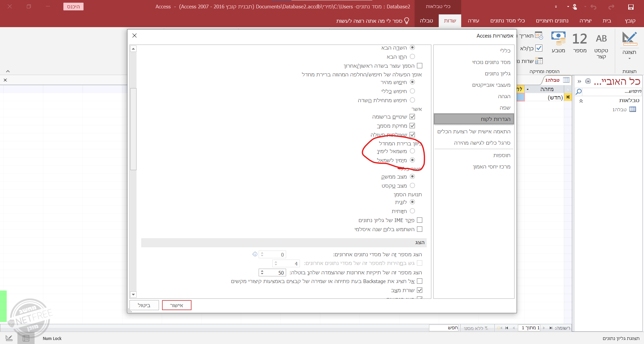The height and width of the screenshot is (344, 644).
Task: Toggle the status bar (שורת מצב) checkbox
Action: tap(420, 290)
